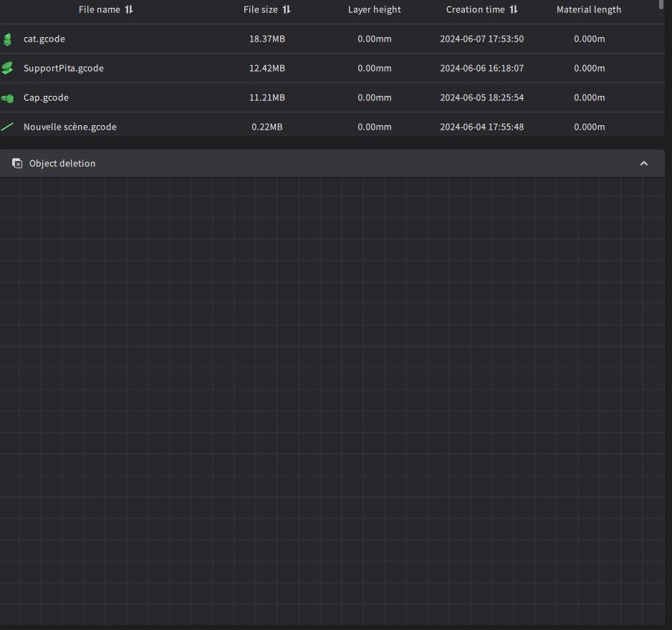Click the Cap.gcode model thumbnail icon

click(x=7, y=98)
